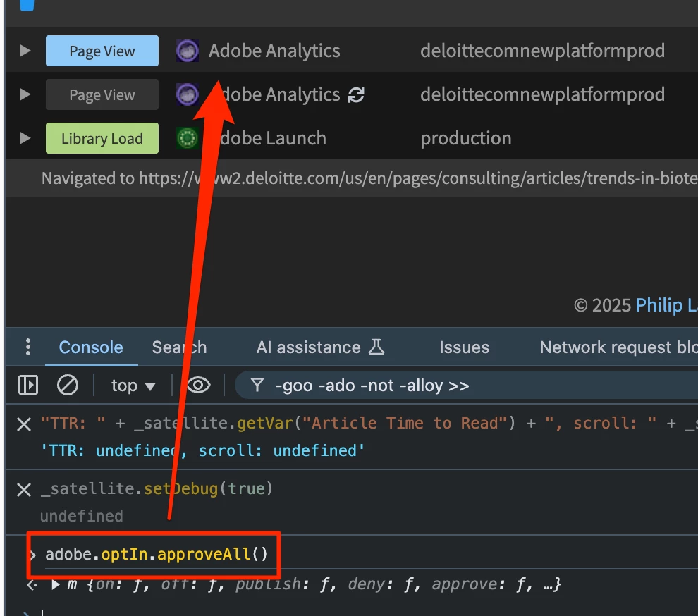Click the console filter funnel icon

(257, 385)
